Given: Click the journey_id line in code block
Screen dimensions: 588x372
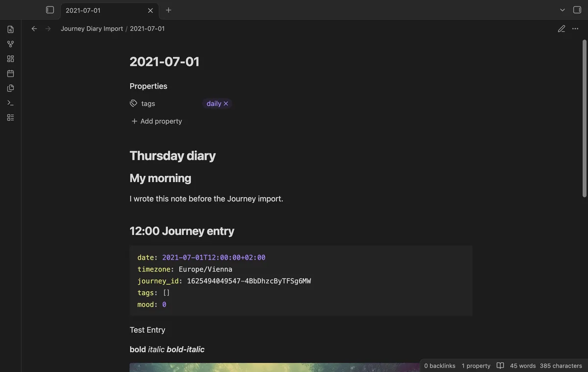Looking at the screenshot, I should pyautogui.click(x=224, y=281).
